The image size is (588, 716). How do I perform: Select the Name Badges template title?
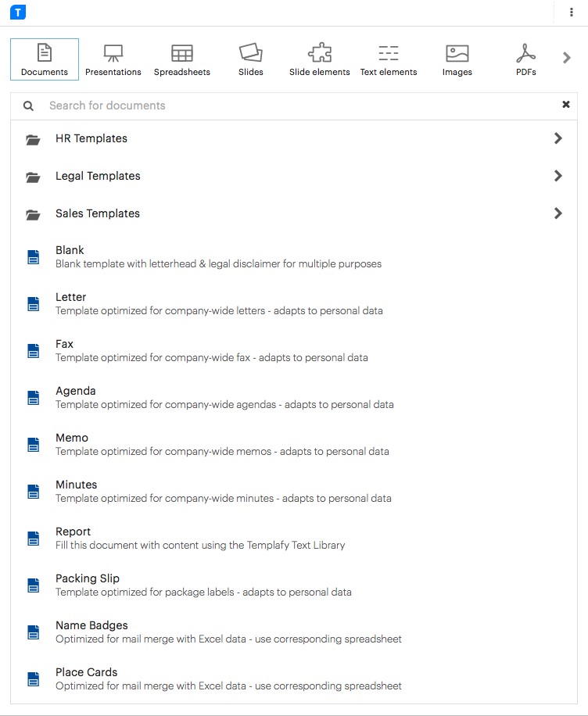91,625
